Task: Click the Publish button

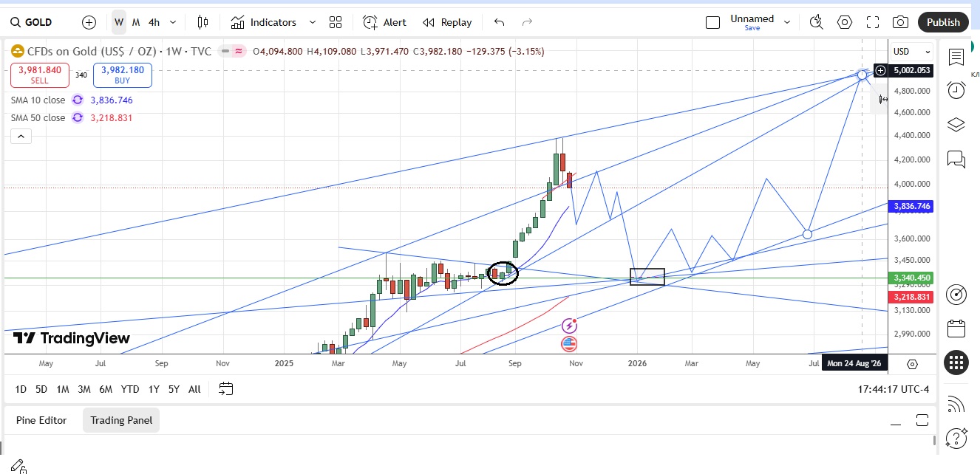Action: click(943, 22)
